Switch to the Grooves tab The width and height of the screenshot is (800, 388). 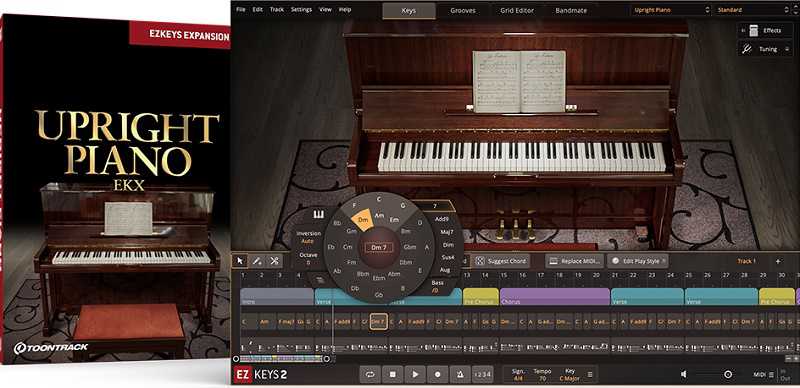[463, 10]
